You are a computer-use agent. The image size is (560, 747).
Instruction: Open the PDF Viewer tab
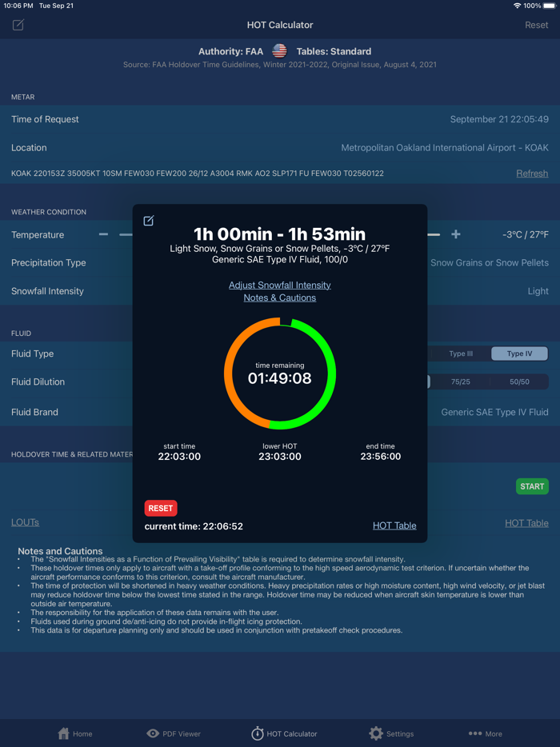174,733
